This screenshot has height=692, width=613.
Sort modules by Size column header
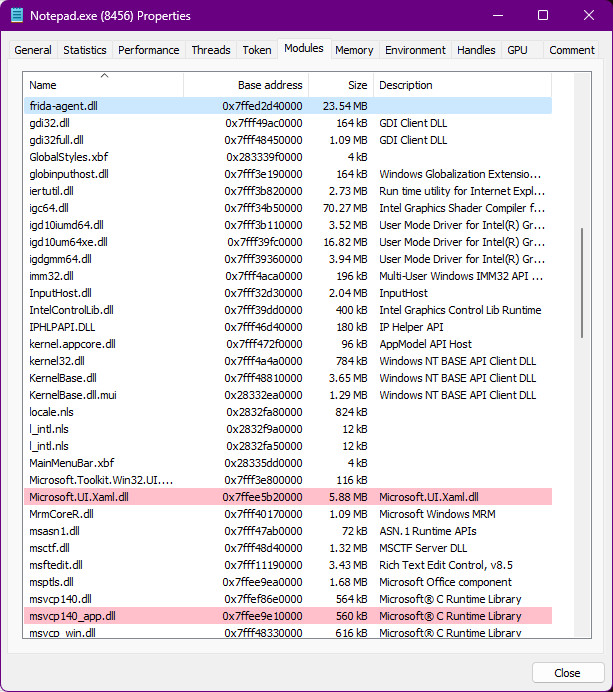pyautogui.click(x=341, y=85)
